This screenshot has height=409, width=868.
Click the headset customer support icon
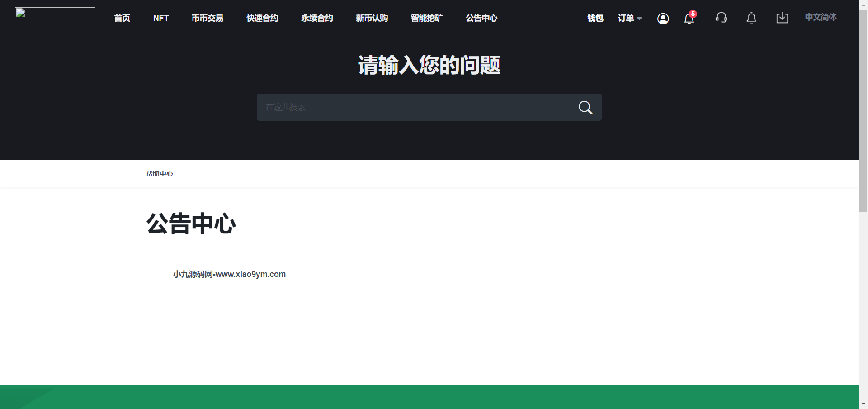721,18
